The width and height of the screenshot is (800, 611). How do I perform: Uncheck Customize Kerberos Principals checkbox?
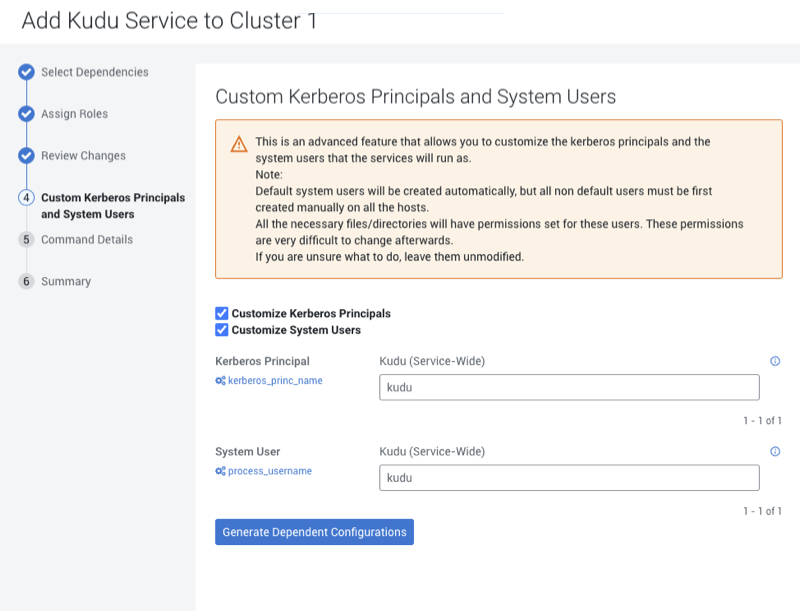(222, 313)
